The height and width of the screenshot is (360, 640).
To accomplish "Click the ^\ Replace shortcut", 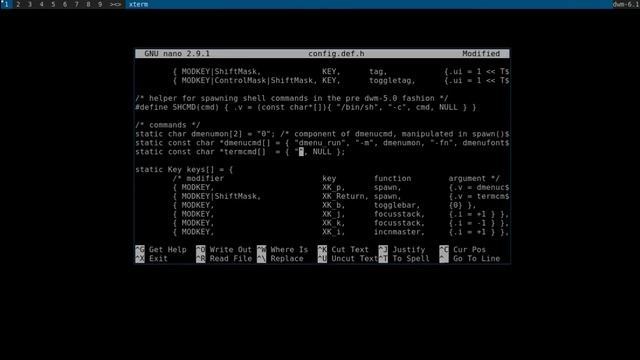I will point(280,258).
